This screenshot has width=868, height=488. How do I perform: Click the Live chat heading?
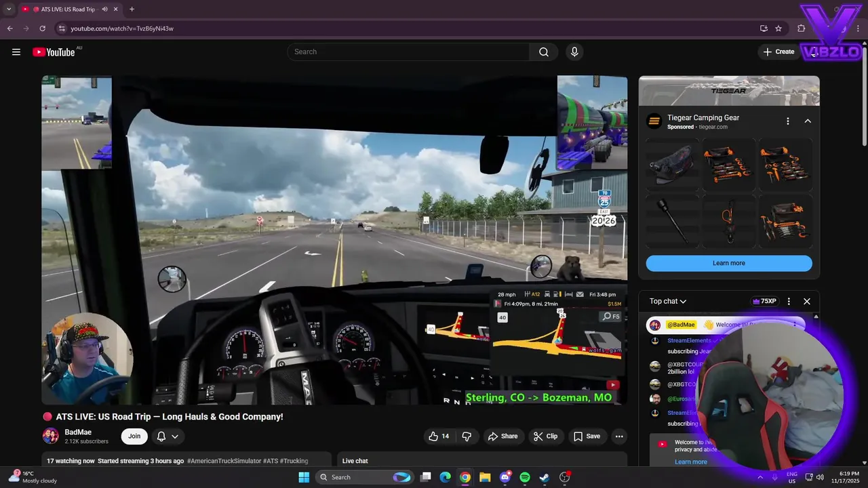point(355,461)
